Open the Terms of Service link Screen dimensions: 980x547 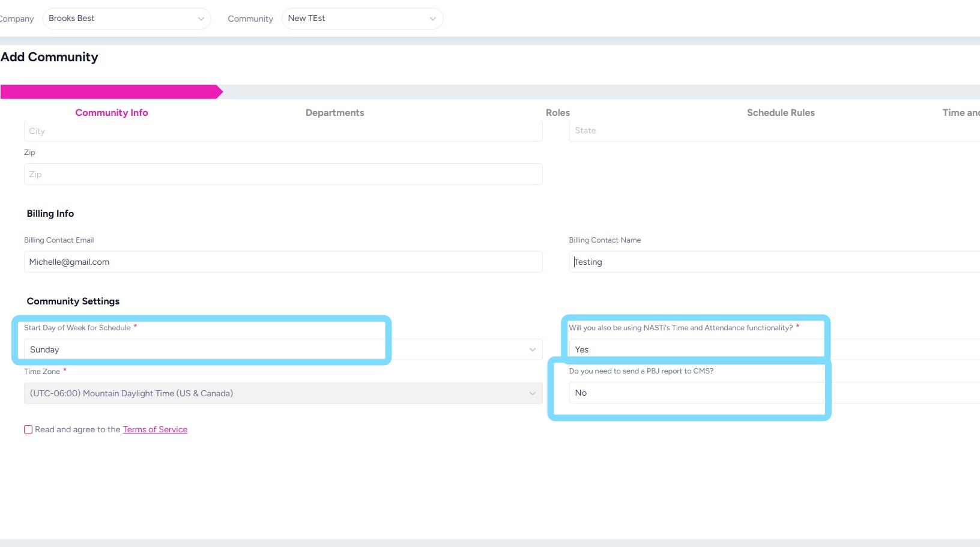tap(155, 429)
